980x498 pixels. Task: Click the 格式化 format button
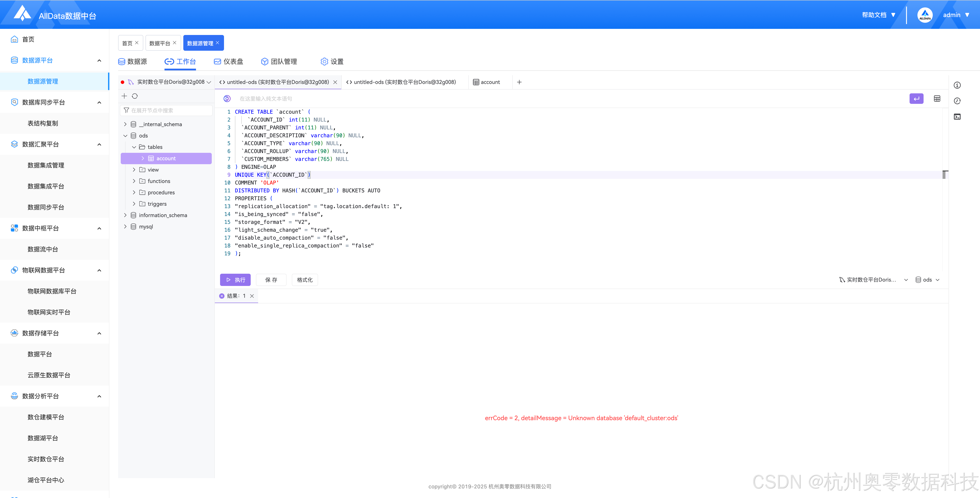click(x=304, y=280)
